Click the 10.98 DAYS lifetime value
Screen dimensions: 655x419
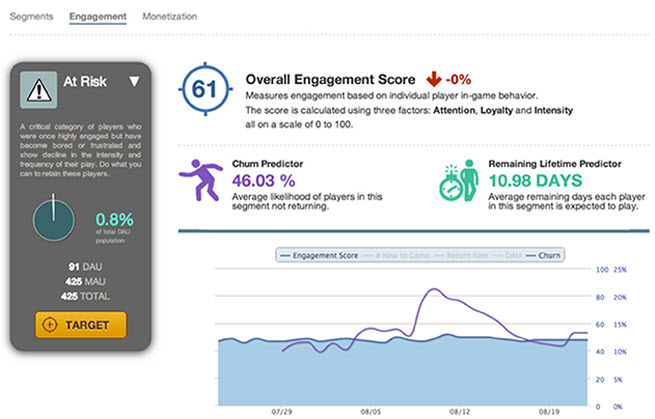click(x=536, y=181)
